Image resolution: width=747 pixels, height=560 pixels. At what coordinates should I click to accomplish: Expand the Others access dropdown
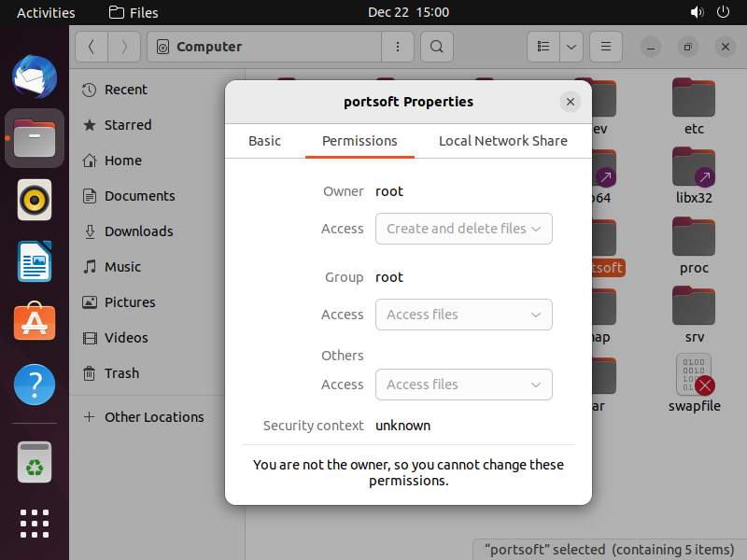[463, 385]
